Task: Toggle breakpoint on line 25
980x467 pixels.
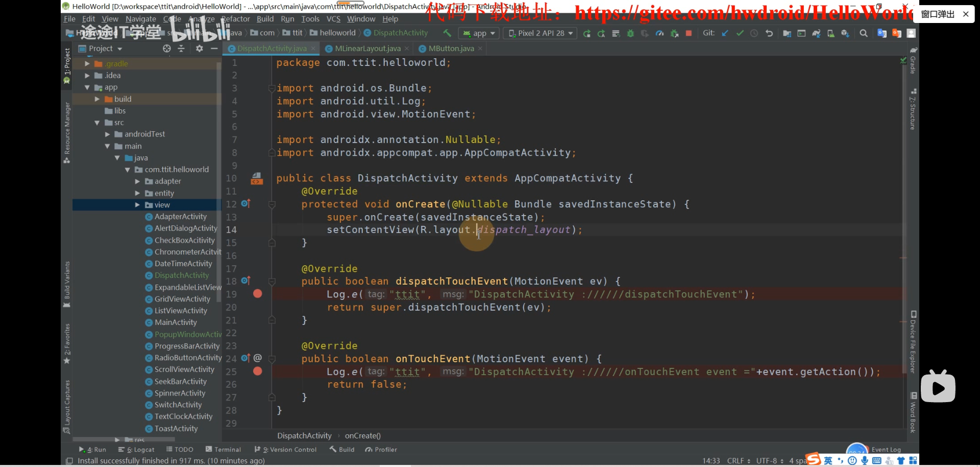Action: pyautogui.click(x=258, y=371)
